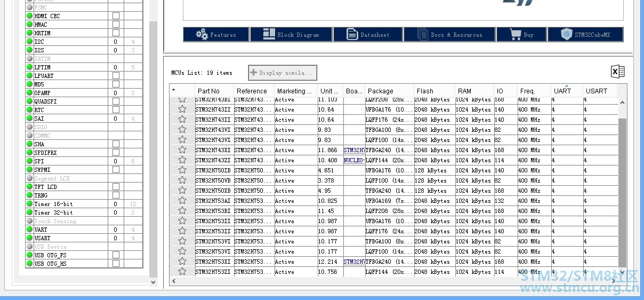Image resolution: width=644 pixels, height=300 pixels.
Task: Enable the QUADSPI checkbox
Action: [116, 101]
